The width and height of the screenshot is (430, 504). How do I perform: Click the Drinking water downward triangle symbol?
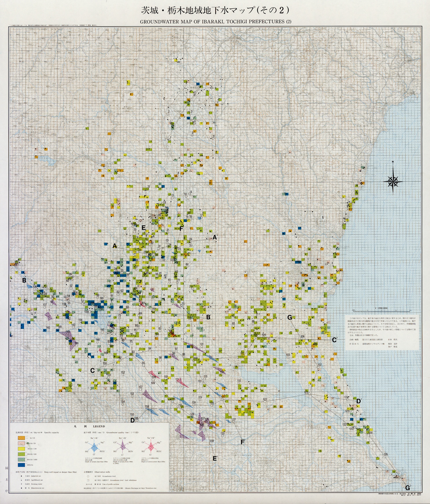click(x=21, y=484)
